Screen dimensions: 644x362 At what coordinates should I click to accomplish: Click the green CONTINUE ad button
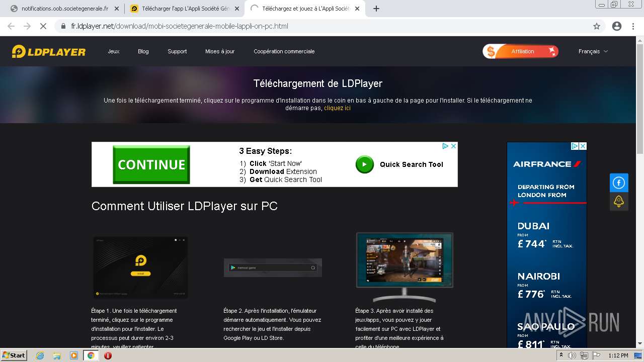(151, 164)
